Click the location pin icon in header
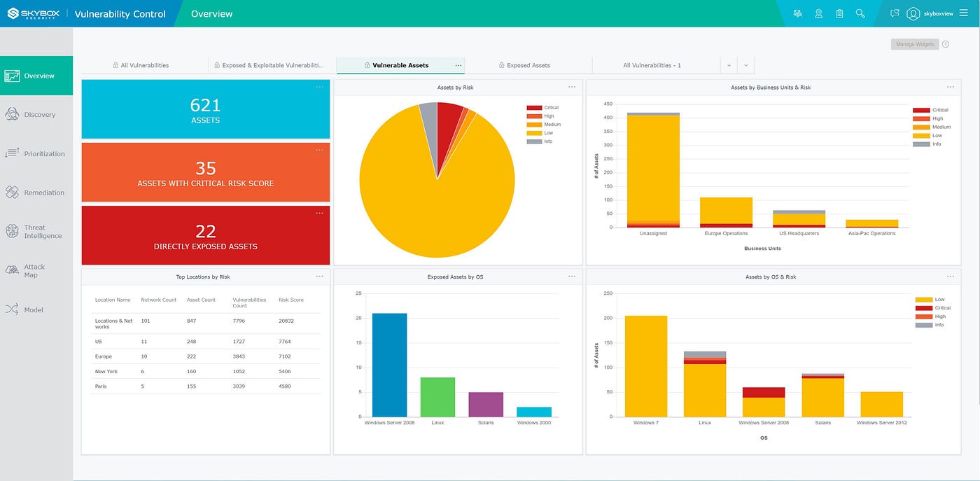 tap(818, 13)
